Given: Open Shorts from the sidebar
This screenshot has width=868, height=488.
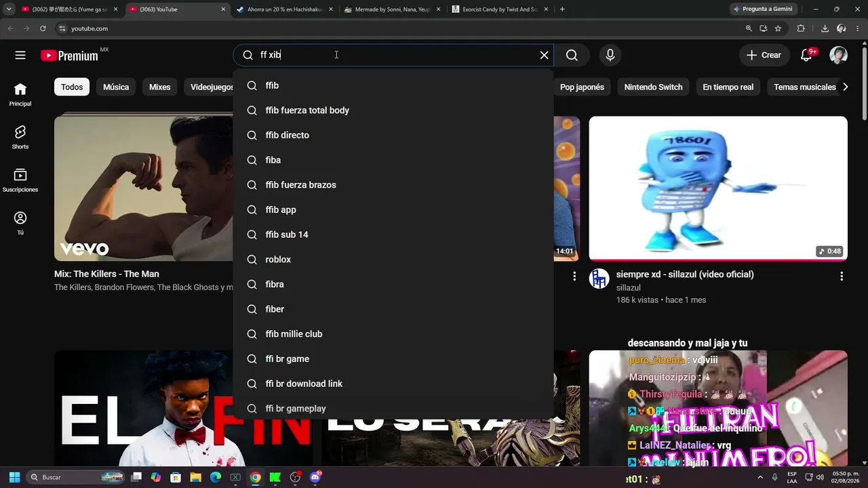Looking at the screenshot, I should click(20, 137).
